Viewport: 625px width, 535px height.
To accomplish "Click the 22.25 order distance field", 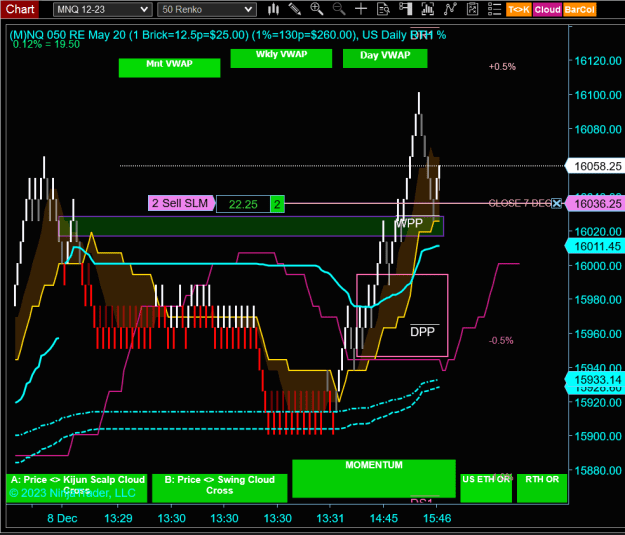I will tap(243, 204).
